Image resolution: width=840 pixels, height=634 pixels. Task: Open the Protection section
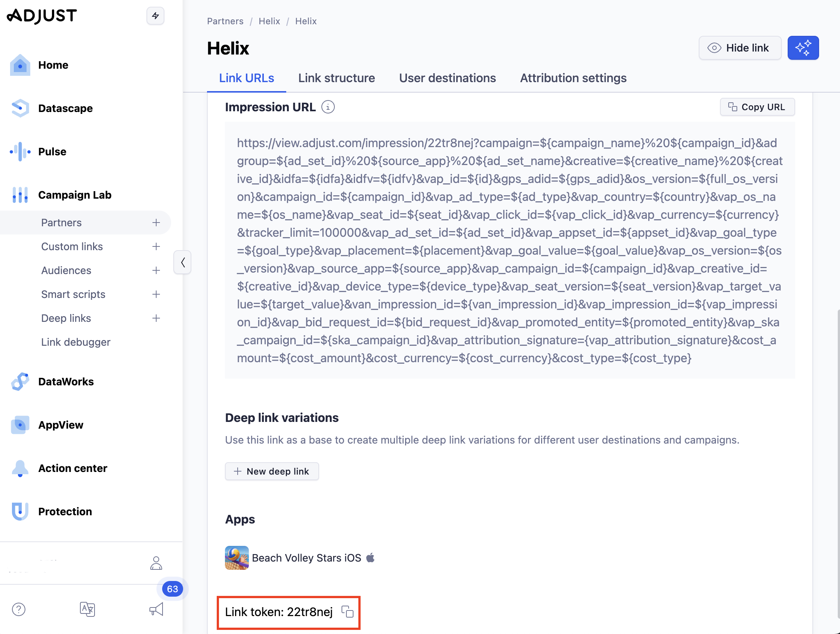[65, 511]
